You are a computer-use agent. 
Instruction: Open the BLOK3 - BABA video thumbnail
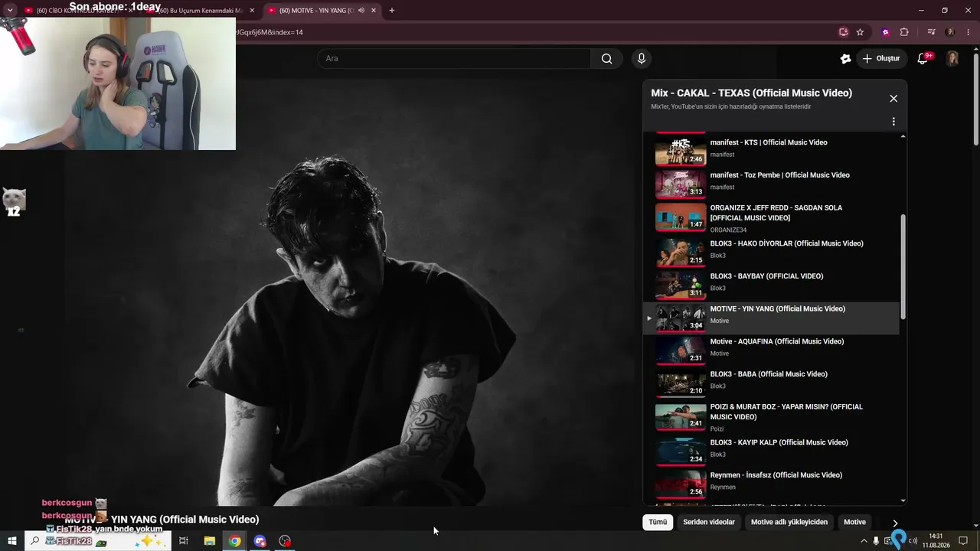(681, 383)
